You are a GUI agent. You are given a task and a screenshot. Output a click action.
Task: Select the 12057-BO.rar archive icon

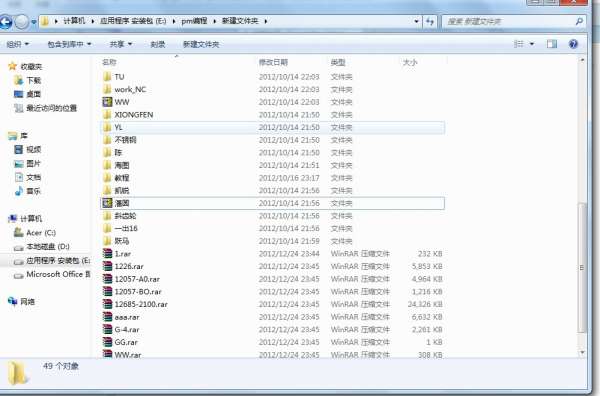pyautogui.click(x=108, y=292)
